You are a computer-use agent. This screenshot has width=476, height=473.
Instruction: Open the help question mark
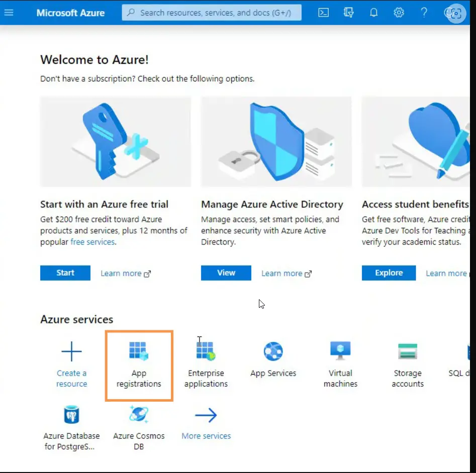click(424, 13)
